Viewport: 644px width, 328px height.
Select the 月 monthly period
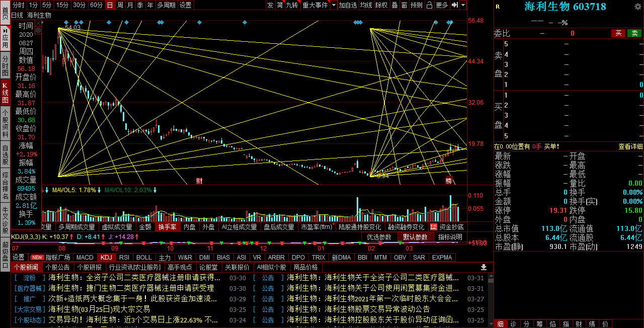[130, 5]
